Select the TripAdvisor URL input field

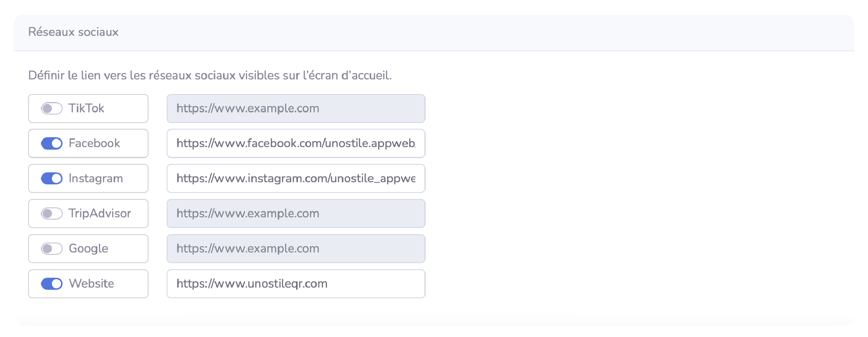(x=296, y=214)
